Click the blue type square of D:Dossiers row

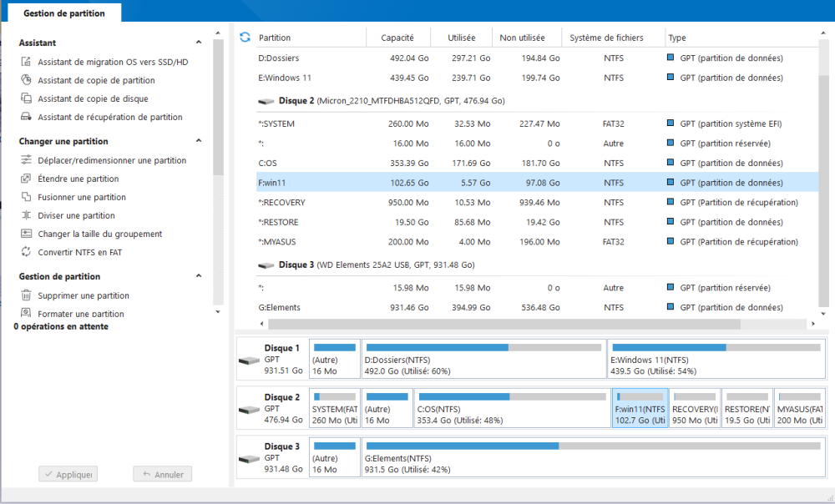tap(671, 58)
